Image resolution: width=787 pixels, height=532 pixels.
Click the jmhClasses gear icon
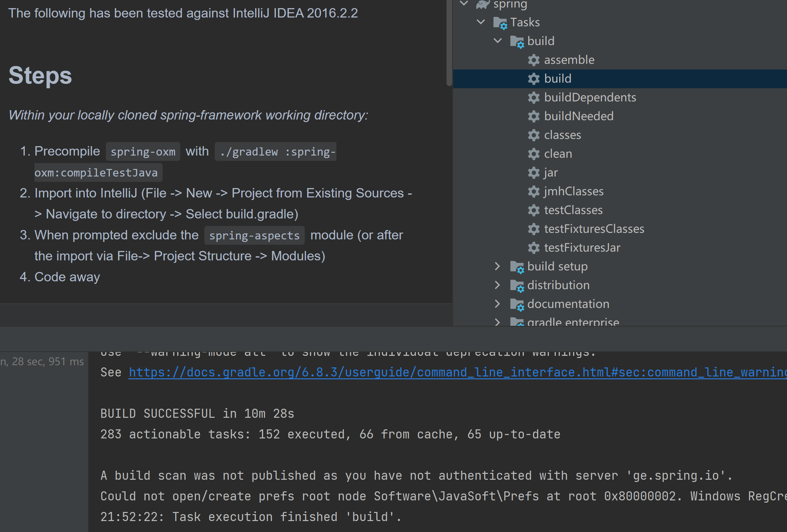[534, 192]
